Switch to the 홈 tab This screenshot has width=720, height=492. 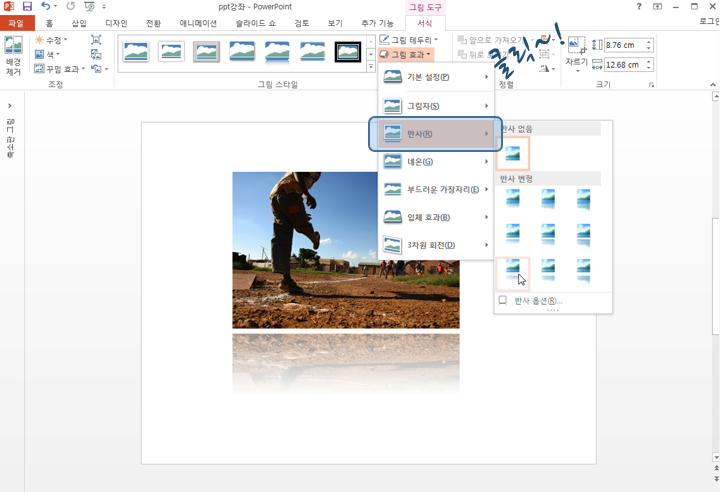tap(49, 23)
